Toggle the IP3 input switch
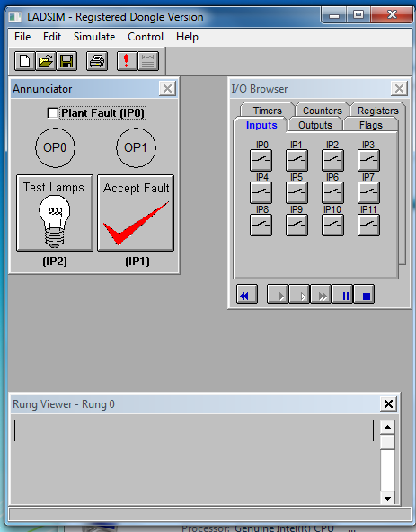Viewport: 416px width, 532px height. (368, 160)
